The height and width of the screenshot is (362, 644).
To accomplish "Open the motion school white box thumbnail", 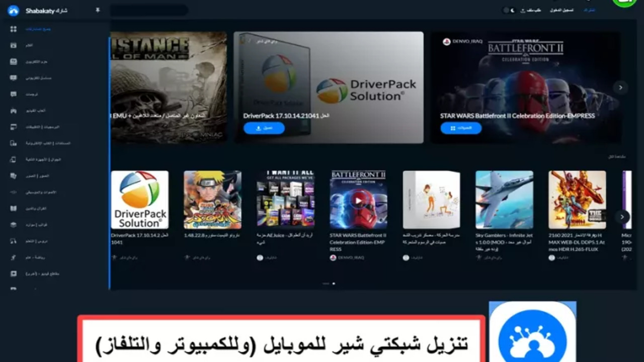I will coord(431,200).
